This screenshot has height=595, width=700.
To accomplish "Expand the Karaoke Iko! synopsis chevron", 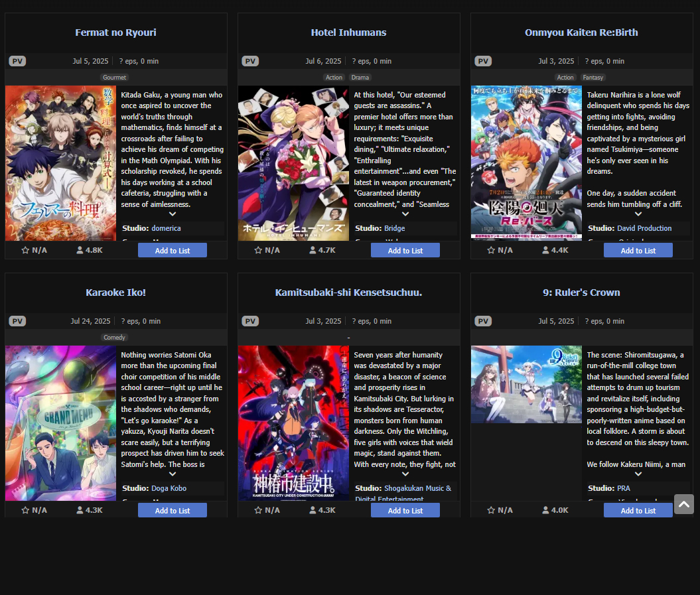I will pyautogui.click(x=173, y=474).
